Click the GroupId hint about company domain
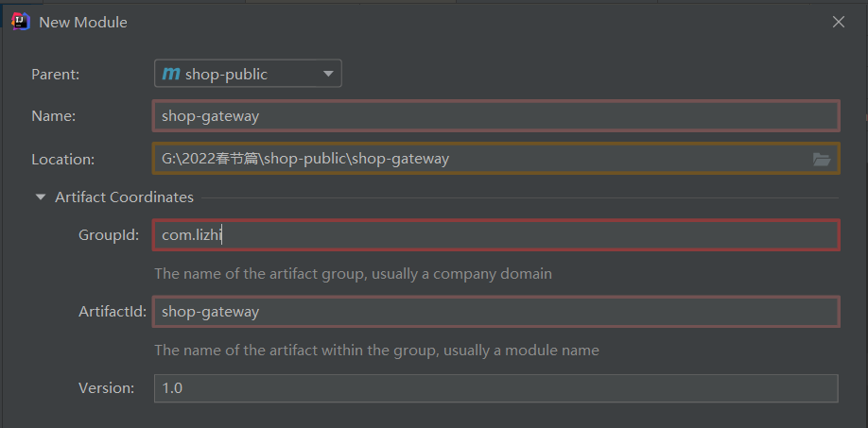Image resolution: width=868 pixels, height=428 pixels. 354,274
